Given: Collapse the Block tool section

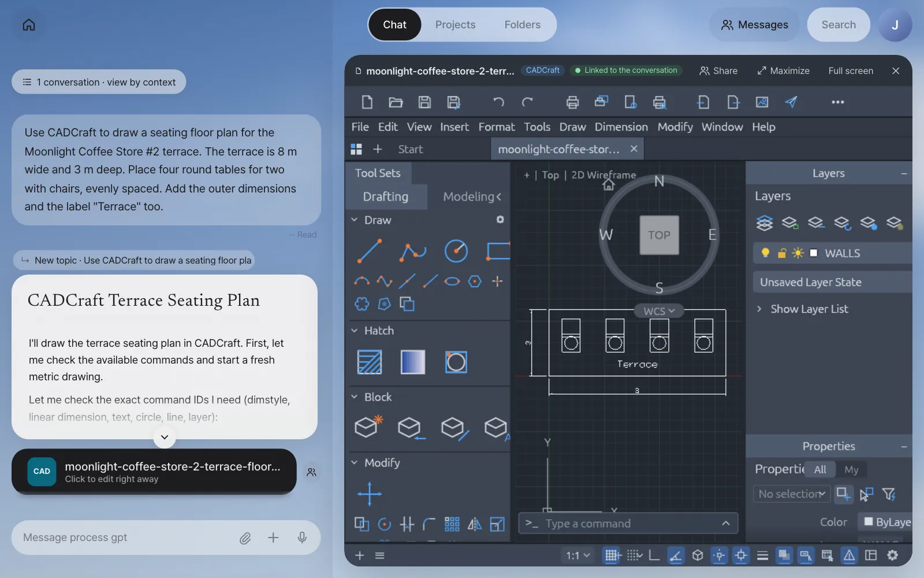Looking at the screenshot, I should tap(355, 397).
